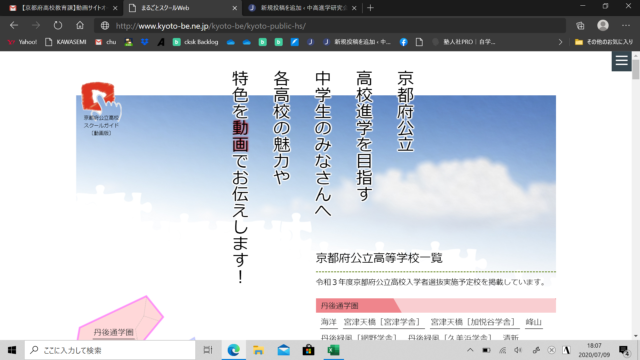The height and width of the screenshot is (360, 640).
Task: Switch to the 京都府高校教育課 Gmail tab
Action: point(63,8)
